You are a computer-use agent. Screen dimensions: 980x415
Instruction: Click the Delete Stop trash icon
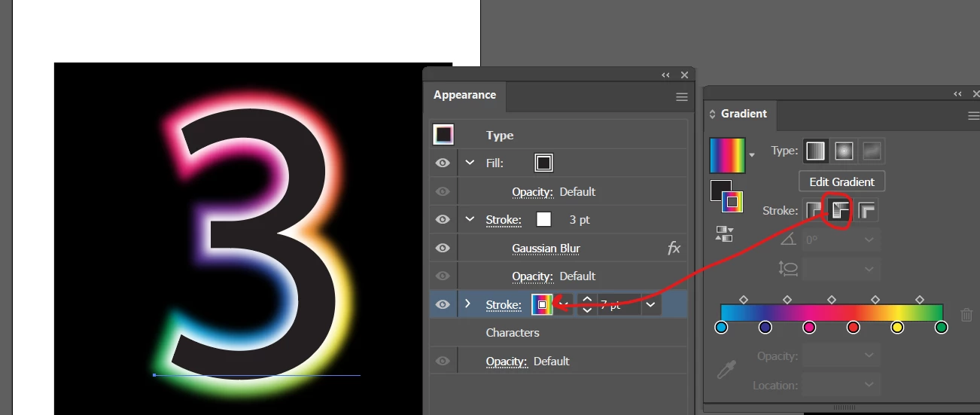coord(967,315)
